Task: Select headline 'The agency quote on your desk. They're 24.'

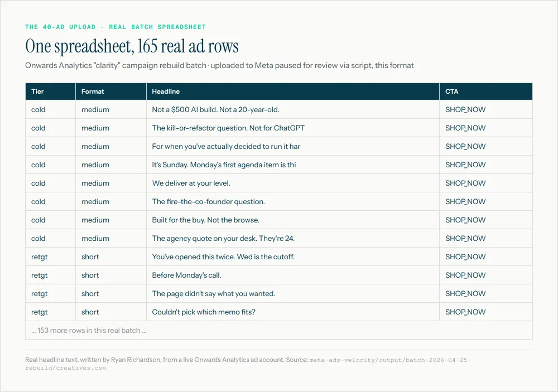Action: click(x=223, y=238)
